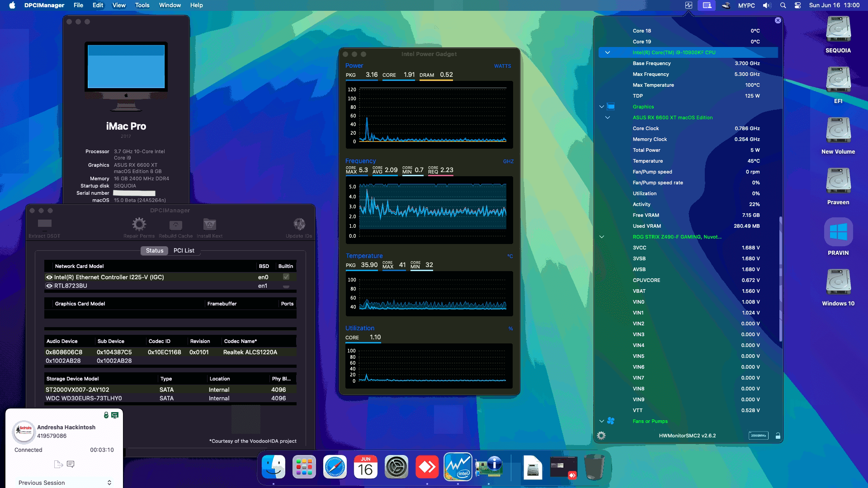The height and width of the screenshot is (488, 868).
Task: Click HWMonitor graph icon in menu bar
Action: tap(689, 5)
